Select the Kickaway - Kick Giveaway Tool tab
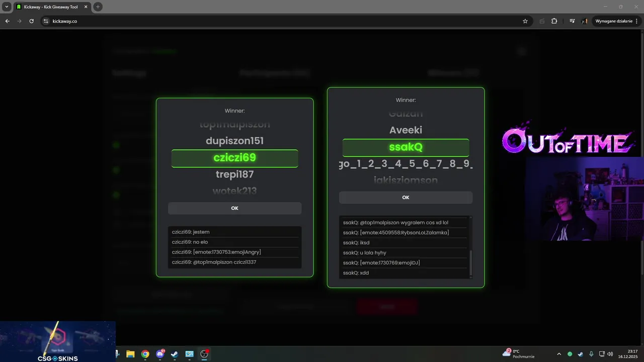This screenshot has width=644, height=362. point(52,7)
